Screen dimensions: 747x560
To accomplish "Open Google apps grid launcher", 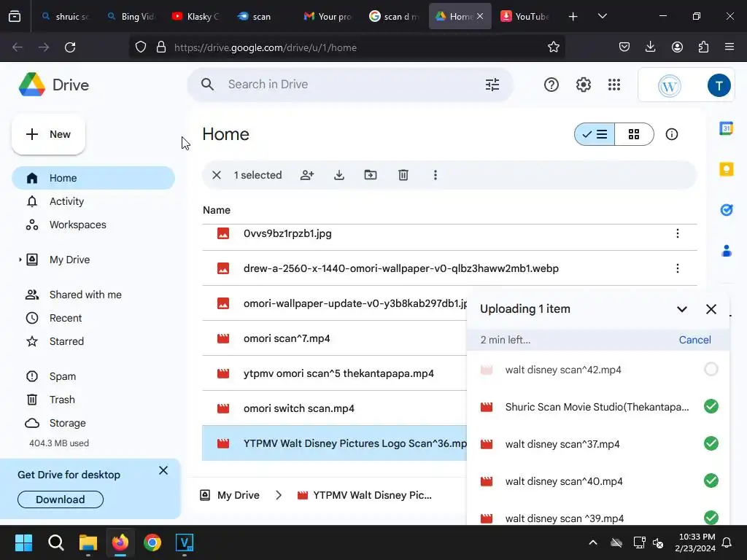I will [x=614, y=85].
